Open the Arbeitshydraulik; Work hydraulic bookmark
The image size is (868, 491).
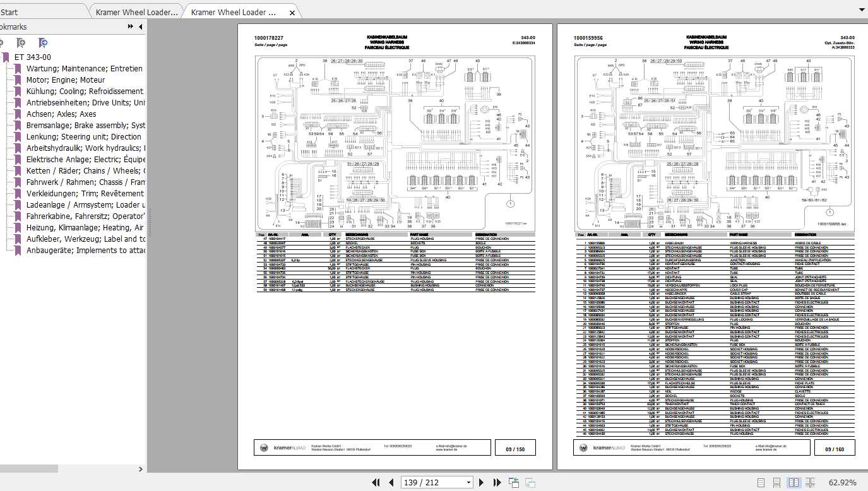tap(86, 148)
